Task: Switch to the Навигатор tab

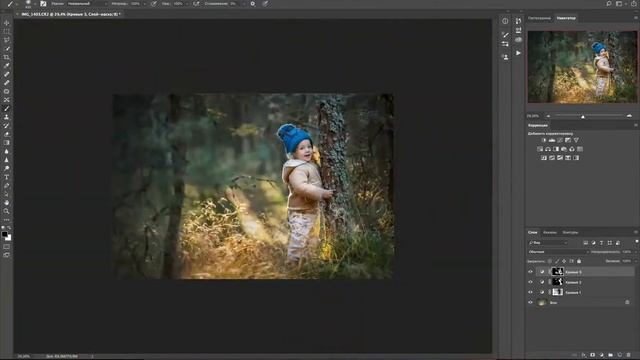Action: point(566,18)
